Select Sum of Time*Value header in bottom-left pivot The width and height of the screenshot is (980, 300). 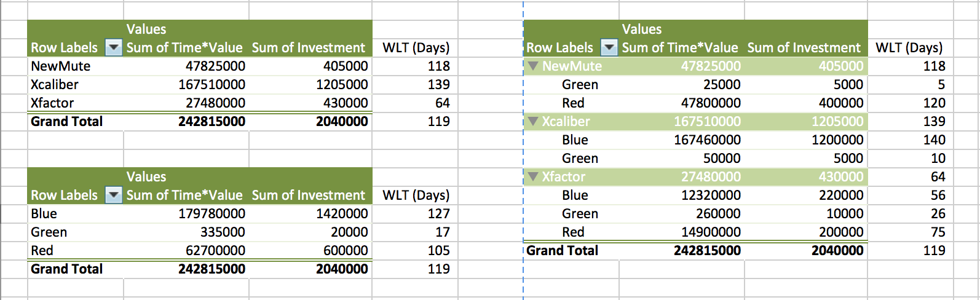(x=184, y=195)
